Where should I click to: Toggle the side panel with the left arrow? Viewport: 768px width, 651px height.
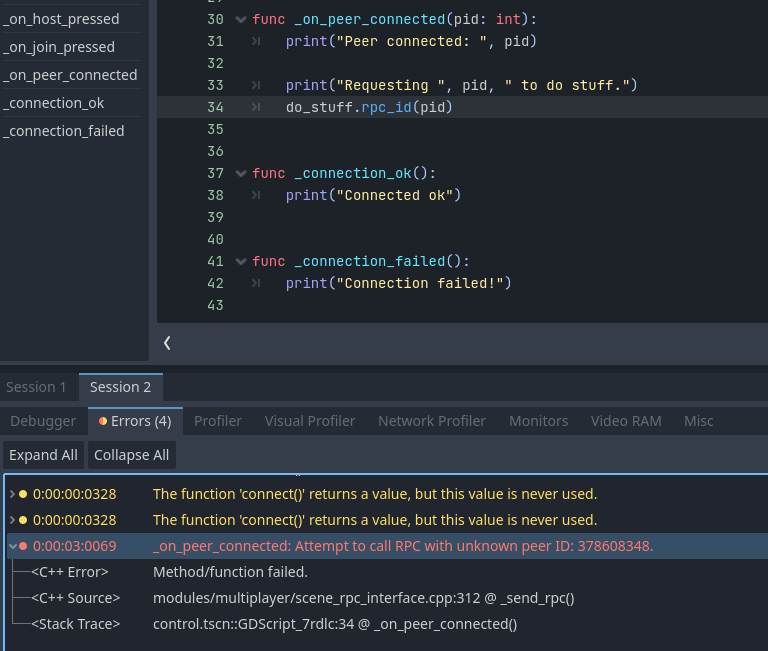pos(167,343)
